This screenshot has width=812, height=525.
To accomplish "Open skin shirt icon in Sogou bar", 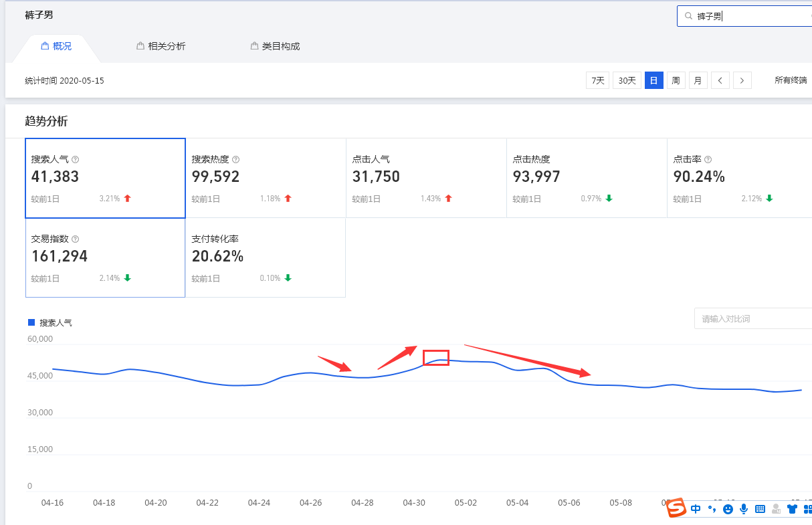I will point(792,509).
